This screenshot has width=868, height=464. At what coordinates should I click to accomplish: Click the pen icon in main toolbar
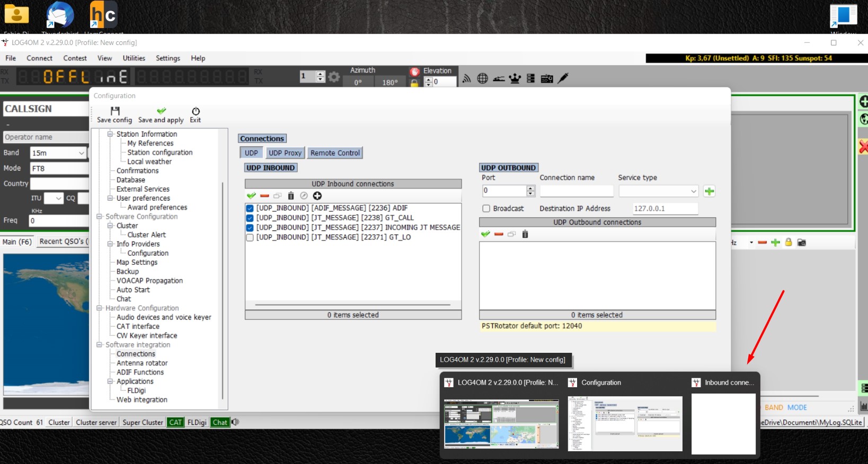[563, 78]
